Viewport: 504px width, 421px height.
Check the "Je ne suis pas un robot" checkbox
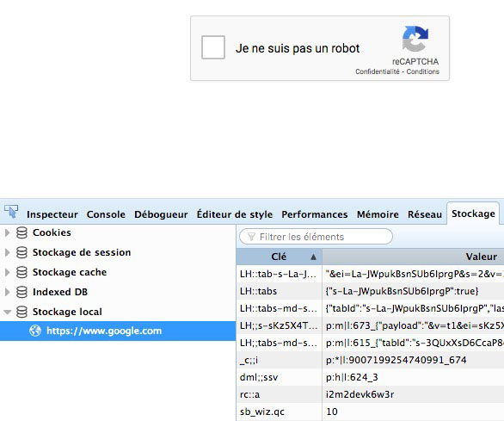pyautogui.click(x=213, y=47)
